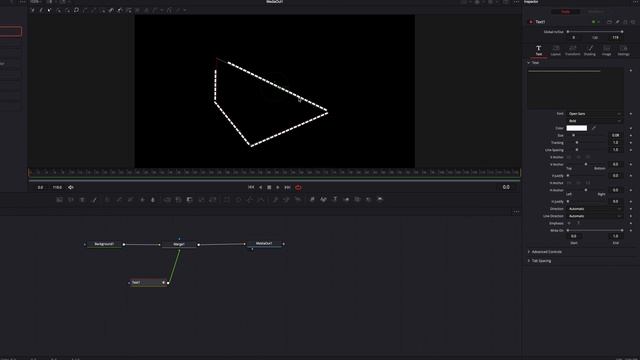Select the Merge1 node

(179, 244)
